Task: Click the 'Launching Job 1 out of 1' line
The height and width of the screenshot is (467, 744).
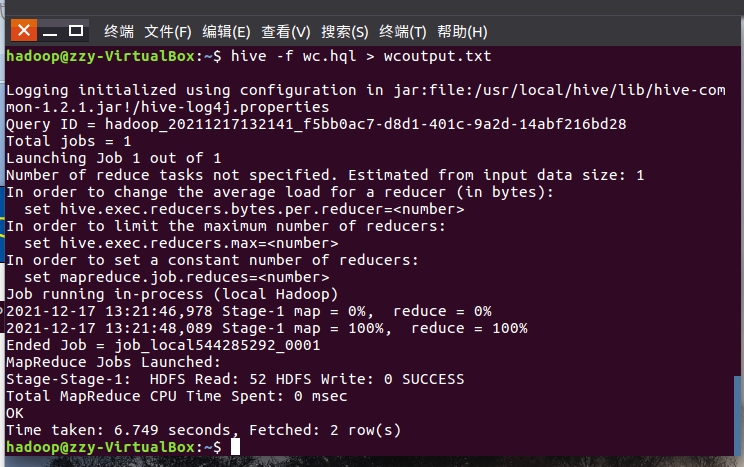Action: 114,158
